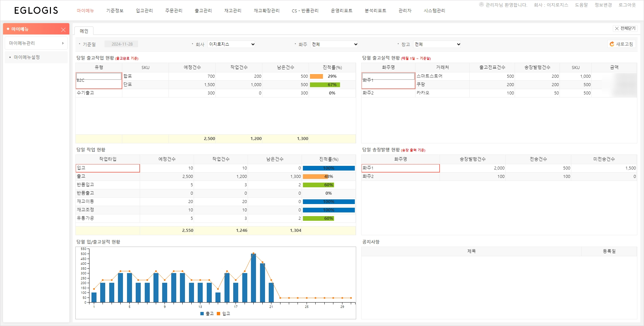Click the 67% green progress bar
This screenshot has width=644, height=326.
point(325,85)
